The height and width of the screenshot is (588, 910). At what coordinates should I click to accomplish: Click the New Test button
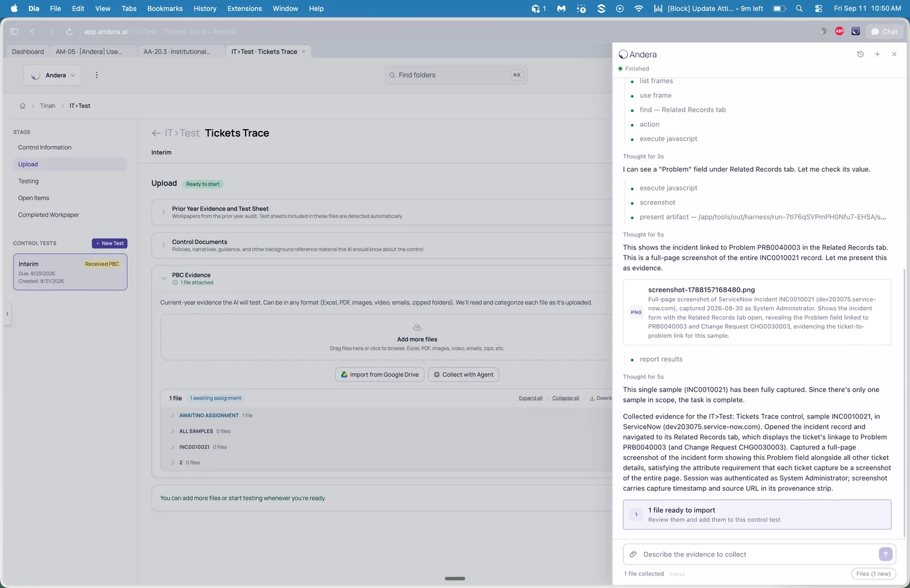110,243
